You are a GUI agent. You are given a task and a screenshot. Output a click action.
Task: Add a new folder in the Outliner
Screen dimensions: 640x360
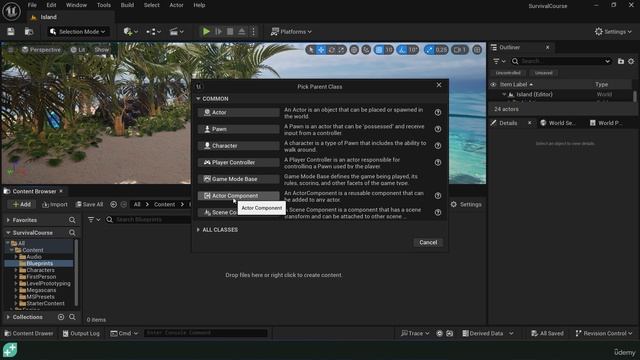[x=621, y=61]
